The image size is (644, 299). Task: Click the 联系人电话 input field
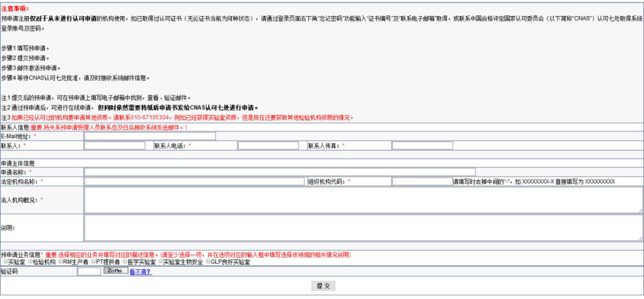coord(268,146)
